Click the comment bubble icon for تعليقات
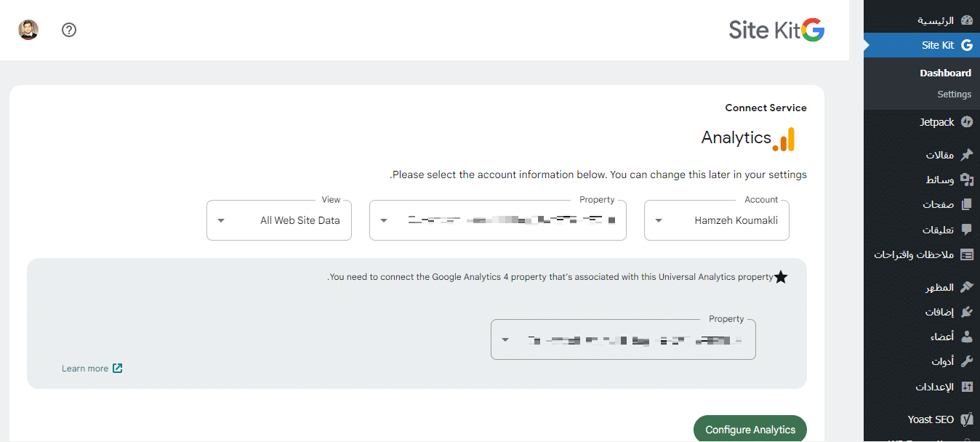The image size is (980, 442). (966, 230)
